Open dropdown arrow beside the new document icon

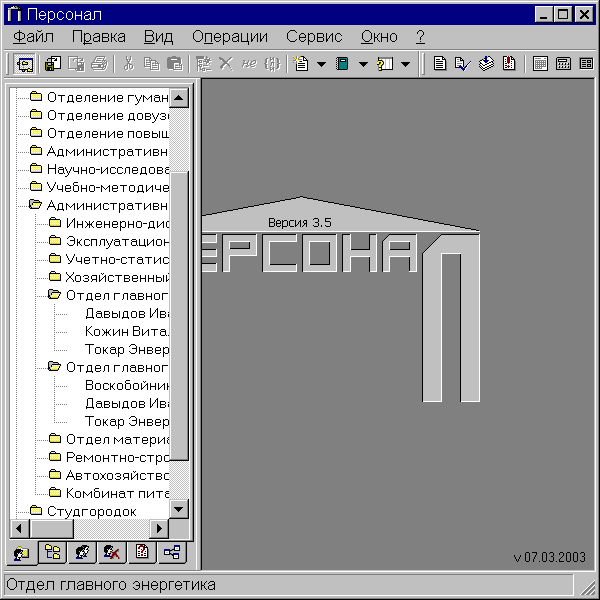(321, 64)
